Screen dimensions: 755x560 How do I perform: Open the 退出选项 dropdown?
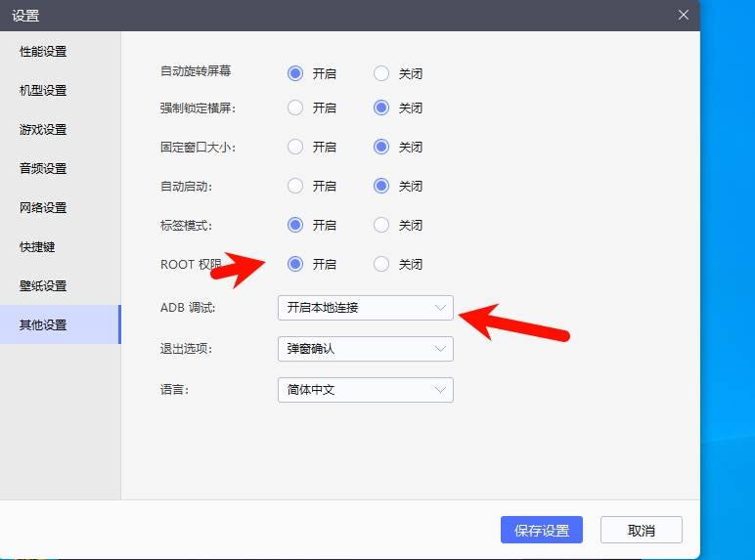(365, 349)
